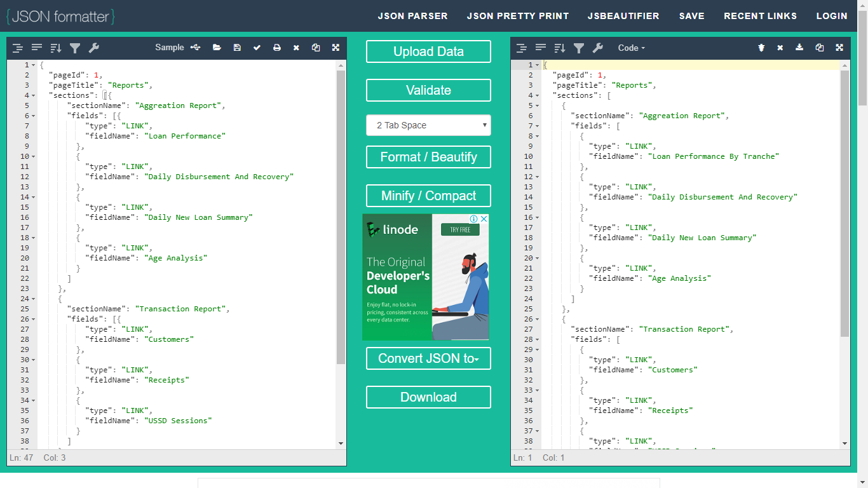Open the wrench settings icon on right toolbar

(598, 48)
